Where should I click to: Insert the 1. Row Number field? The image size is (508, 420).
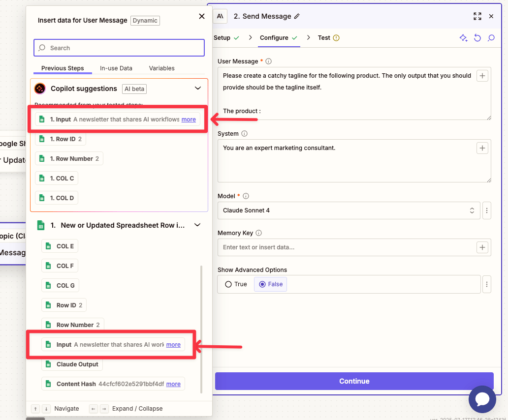(x=69, y=158)
